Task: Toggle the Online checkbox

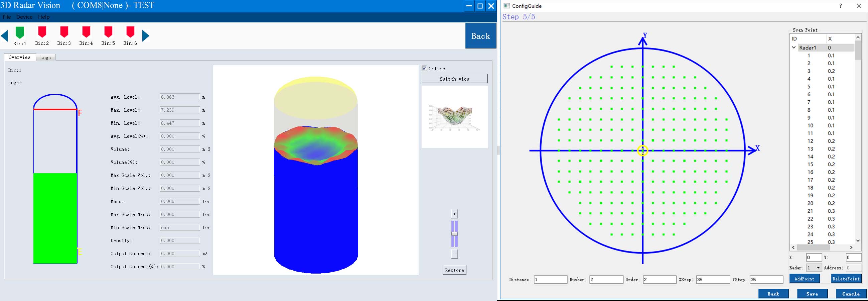Action: 425,69
